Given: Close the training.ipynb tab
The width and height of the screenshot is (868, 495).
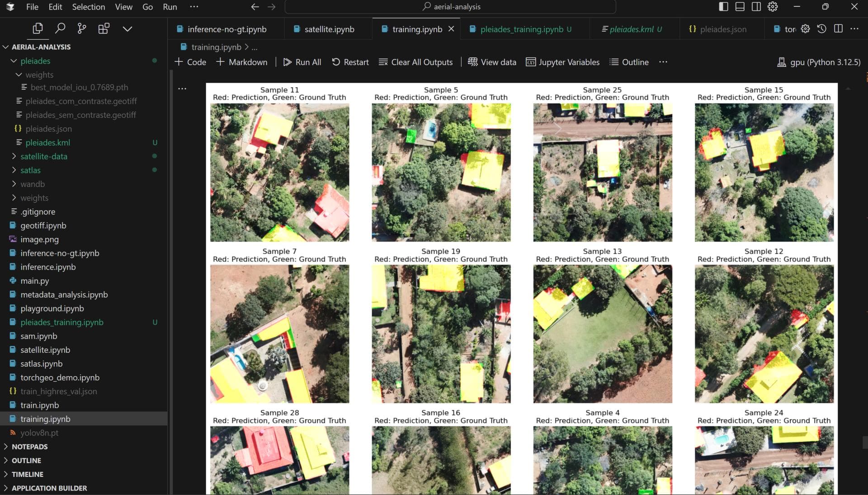Looking at the screenshot, I should click(x=451, y=29).
